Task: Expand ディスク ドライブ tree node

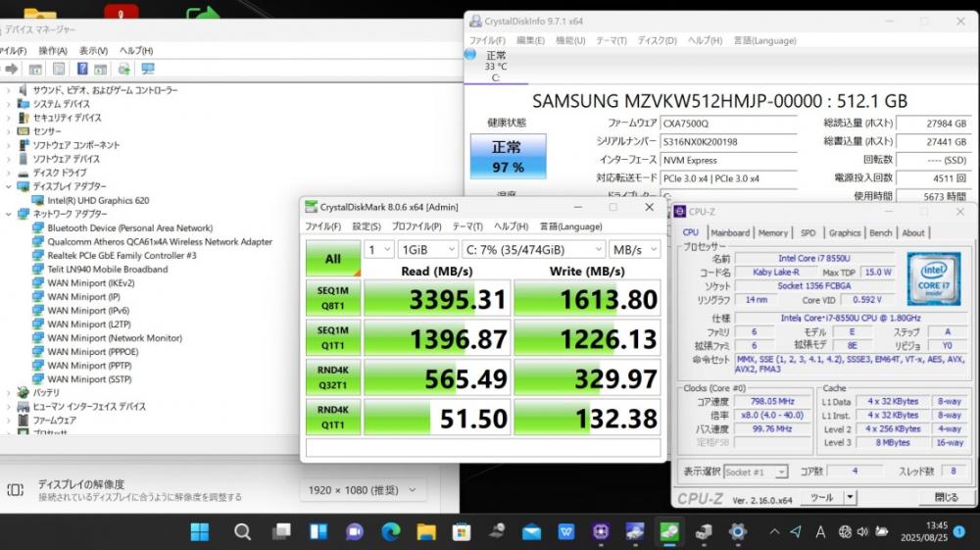Action: pos(9,173)
